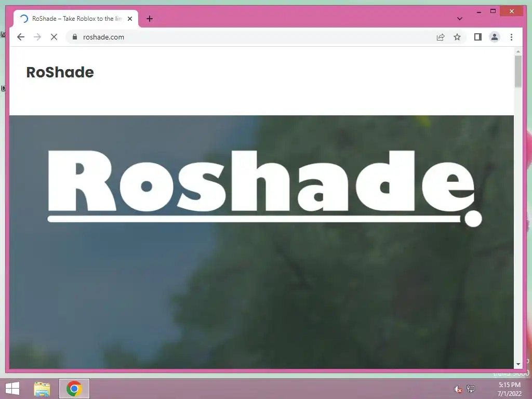This screenshot has width=532, height=399.
Task: Open Chrome's three-dot menu
Action: coord(511,37)
